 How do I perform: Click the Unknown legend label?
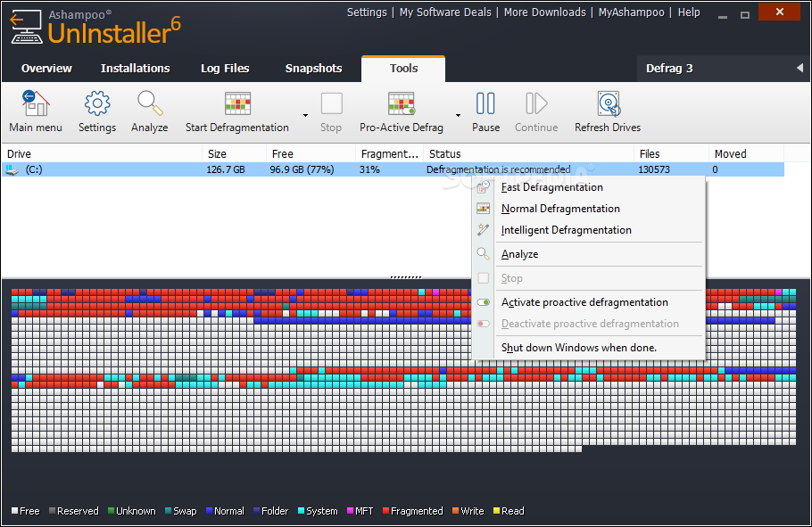[x=136, y=511]
